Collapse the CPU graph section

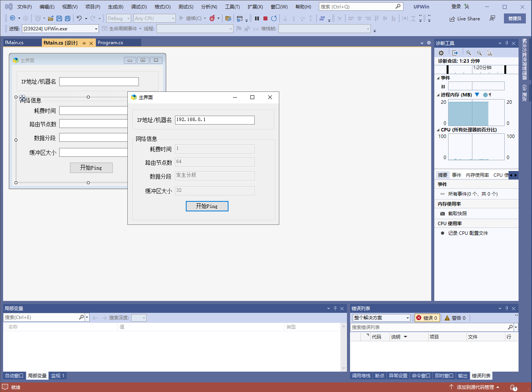[x=438, y=130]
